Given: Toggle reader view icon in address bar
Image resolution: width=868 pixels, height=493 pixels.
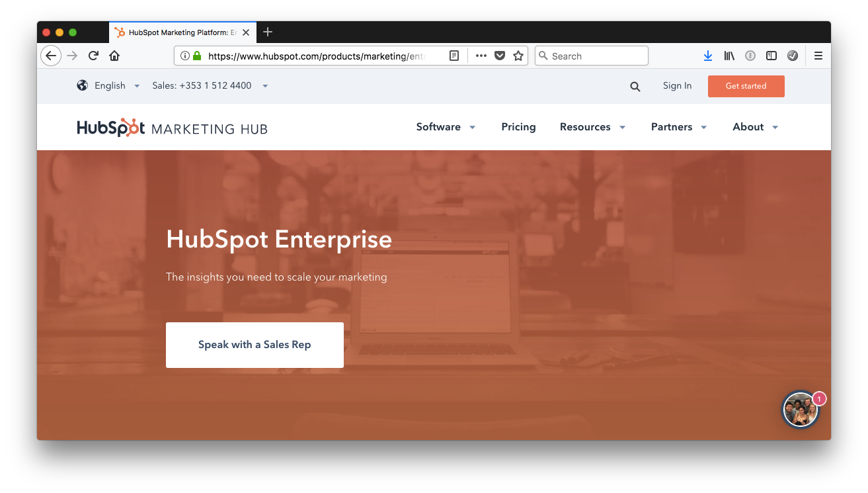Looking at the screenshot, I should tap(454, 56).
